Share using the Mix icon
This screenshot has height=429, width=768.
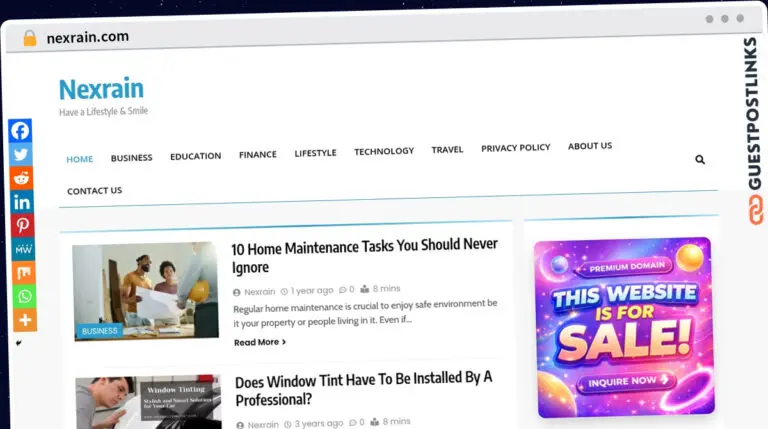(24, 273)
